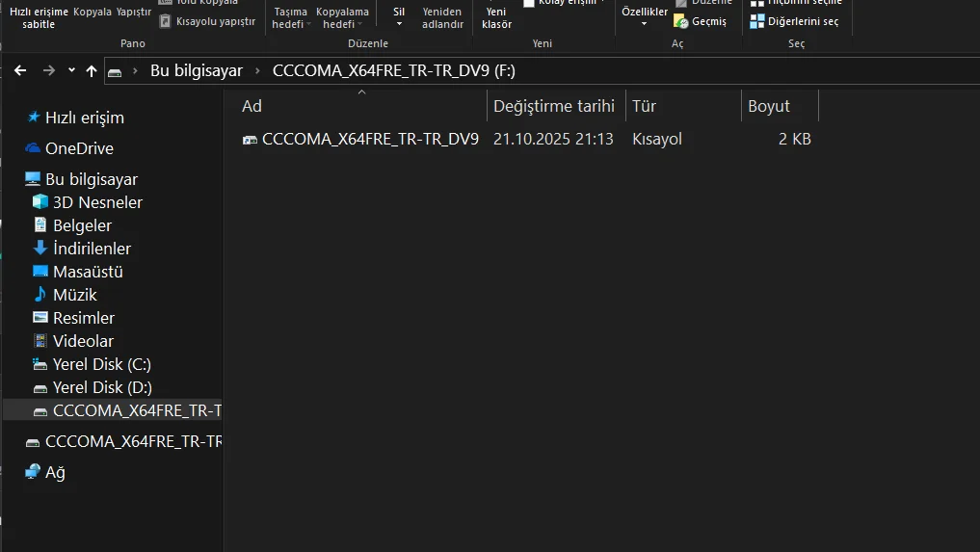This screenshot has height=552, width=980.
Task: Click the Resimler picture icon
Action: click(x=40, y=317)
